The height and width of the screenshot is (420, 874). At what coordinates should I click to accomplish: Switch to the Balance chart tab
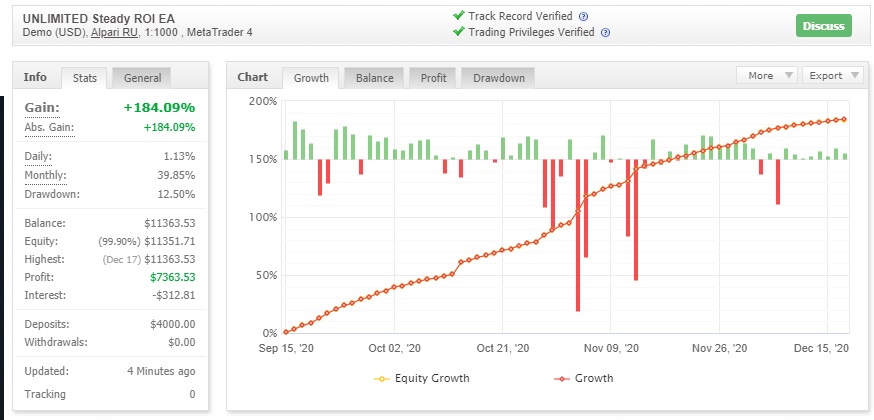(x=375, y=78)
